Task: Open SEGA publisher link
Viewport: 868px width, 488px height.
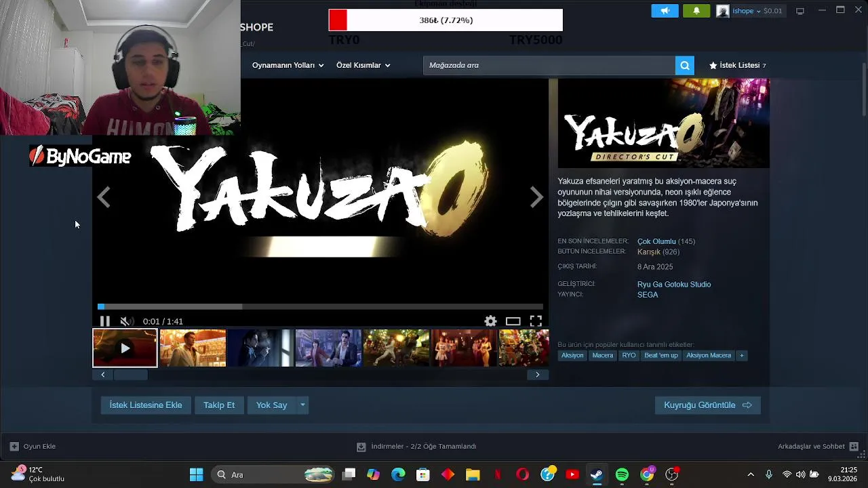Action: pyautogui.click(x=648, y=294)
